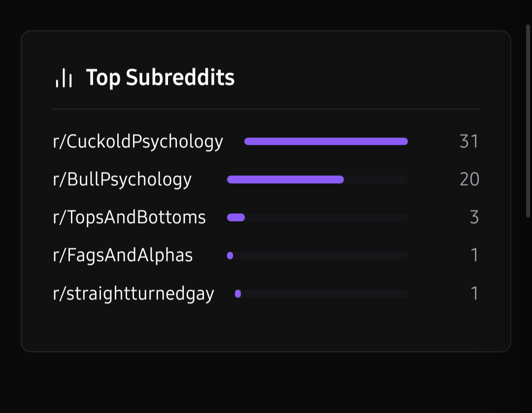This screenshot has height=413, width=532.
Task: Click the vertical scrollbar at the right edge
Action: click(x=528, y=121)
